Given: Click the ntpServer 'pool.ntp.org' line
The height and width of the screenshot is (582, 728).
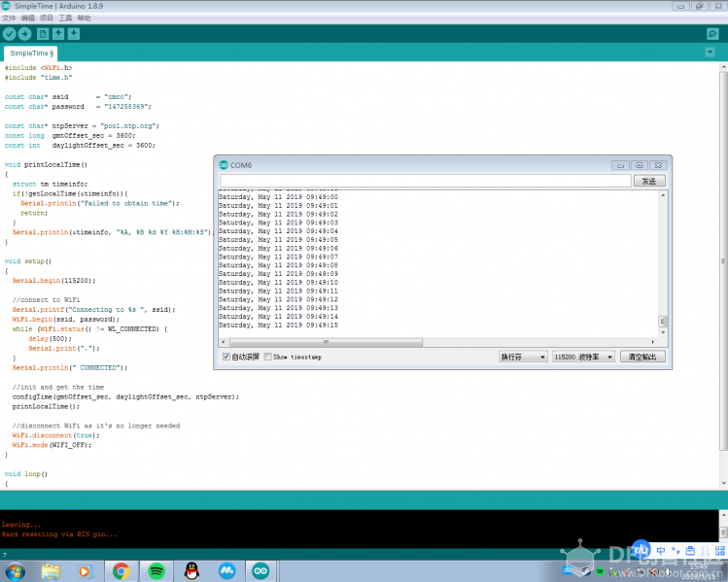Looking at the screenshot, I should pos(83,126).
